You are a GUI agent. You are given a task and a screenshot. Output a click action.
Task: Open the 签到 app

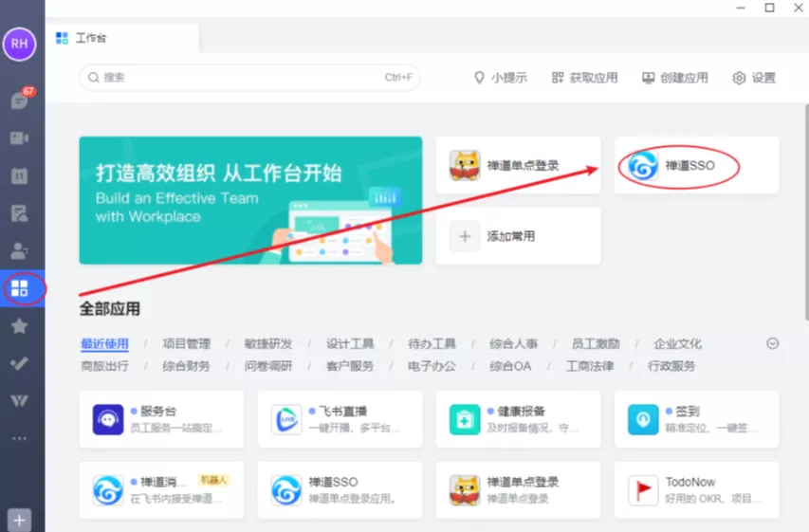pyautogui.click(x=696, y=419)
